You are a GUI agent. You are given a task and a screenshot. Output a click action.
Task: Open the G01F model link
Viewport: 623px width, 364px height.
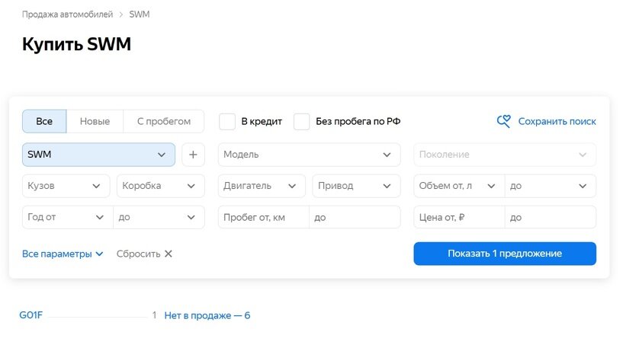tap(31, 315)
